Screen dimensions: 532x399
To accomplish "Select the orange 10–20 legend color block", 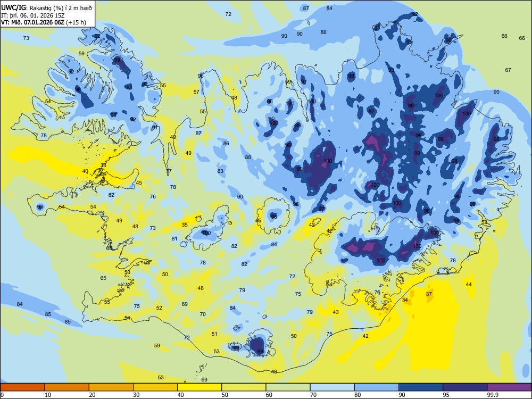I will [x=67, y=387].
